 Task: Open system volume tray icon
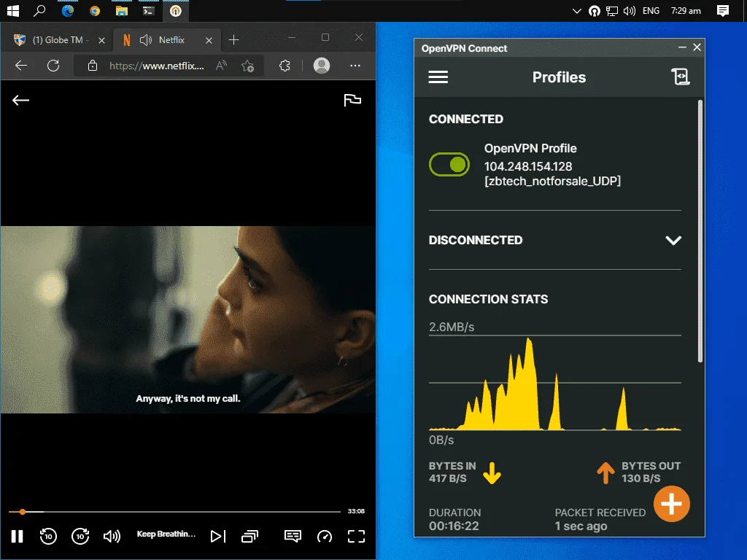click(x=630, y=10)
